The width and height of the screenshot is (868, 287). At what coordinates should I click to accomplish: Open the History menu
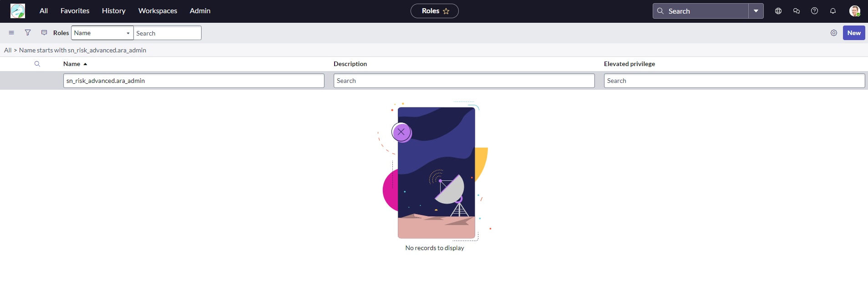(x=114, y=11)
